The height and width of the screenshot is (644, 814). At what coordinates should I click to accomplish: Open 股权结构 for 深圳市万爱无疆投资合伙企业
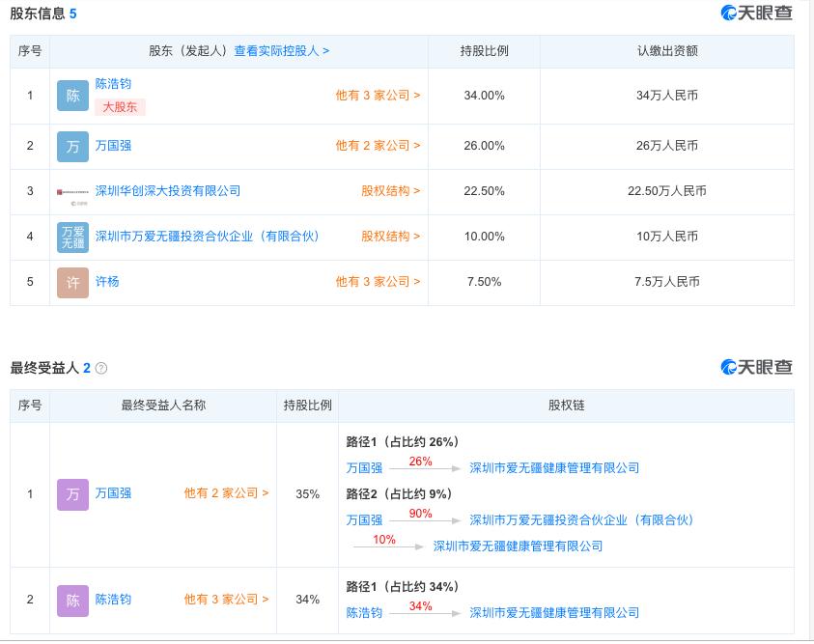(391, 237)
